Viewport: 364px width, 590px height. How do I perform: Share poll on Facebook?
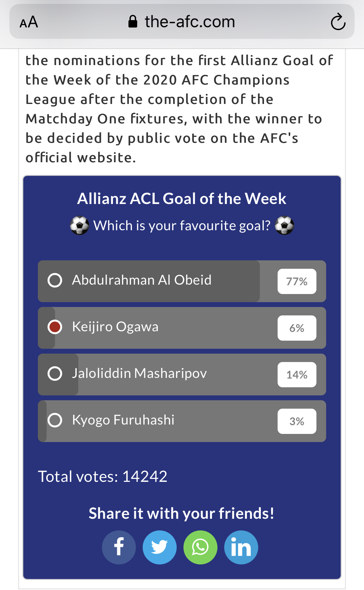point(119,547)
